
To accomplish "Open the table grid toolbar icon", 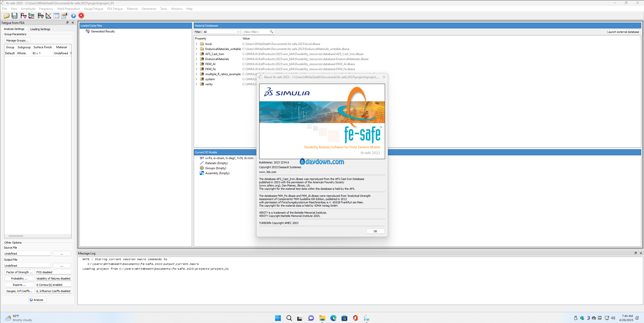I will tap(56, 16).
